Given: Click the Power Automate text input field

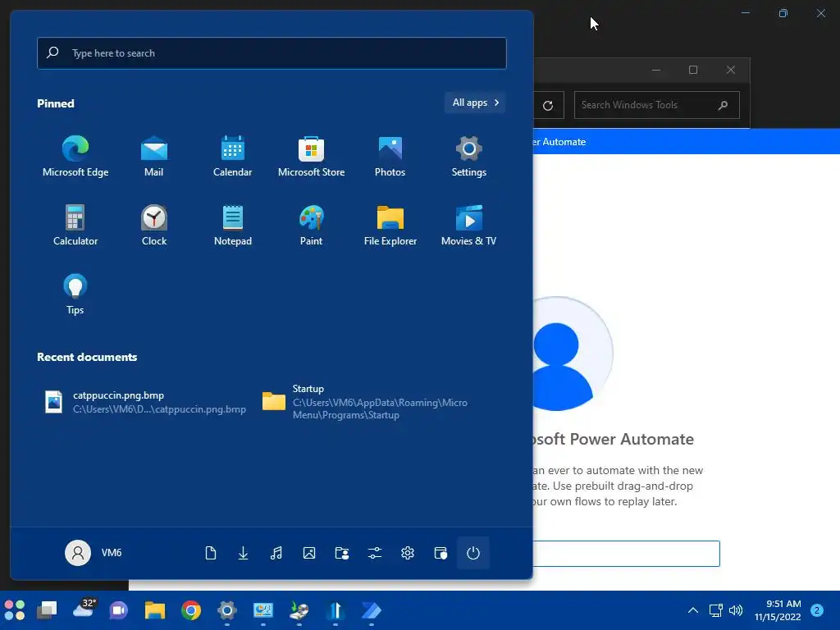Looking at the screenshot, I should coord(626,554).
